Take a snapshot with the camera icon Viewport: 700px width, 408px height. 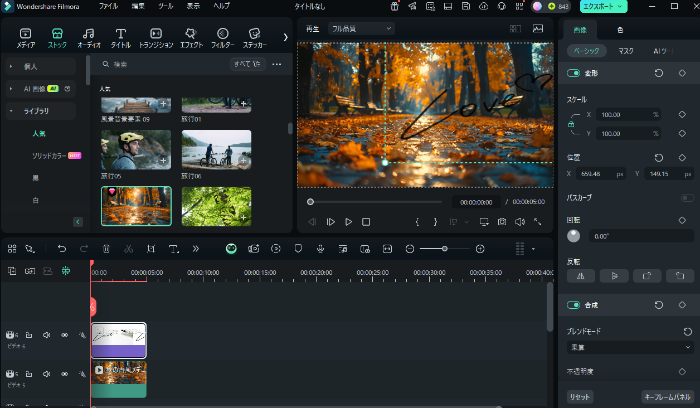pyautogui.click(x=502, y=222)
